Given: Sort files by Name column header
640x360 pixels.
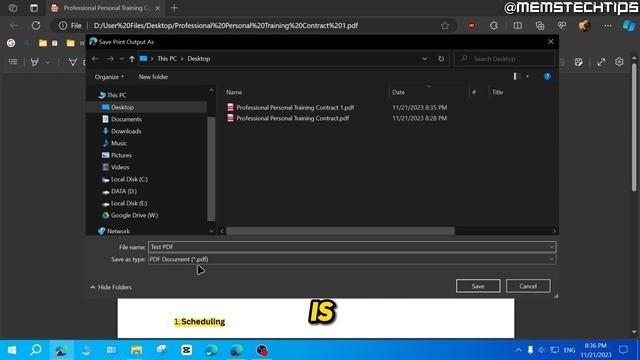Looking at the screenshot, I should pos(234,92).
